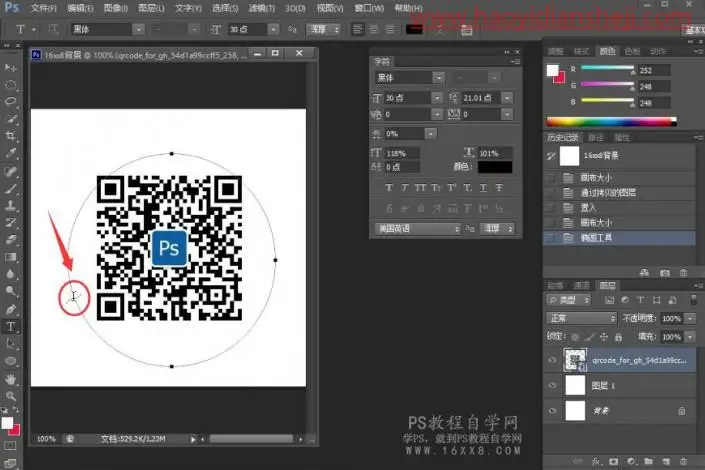Select the Ellipse shape tool
The image size is (705, 470).
[10, 361]
